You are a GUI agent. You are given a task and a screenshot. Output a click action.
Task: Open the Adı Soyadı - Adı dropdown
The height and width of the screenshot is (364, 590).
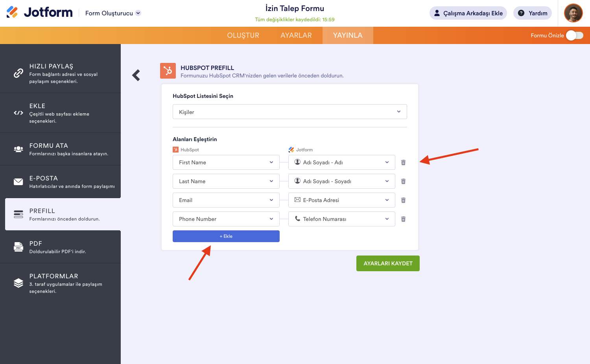point(342,162)
